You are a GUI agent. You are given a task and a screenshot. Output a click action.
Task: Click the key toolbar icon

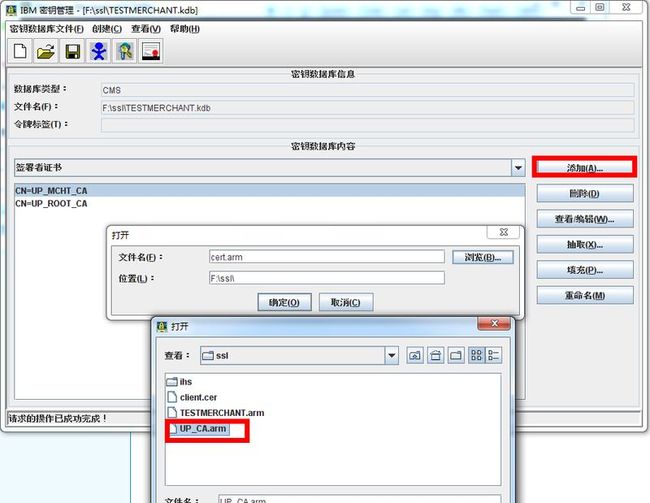(x=125, y=51)
